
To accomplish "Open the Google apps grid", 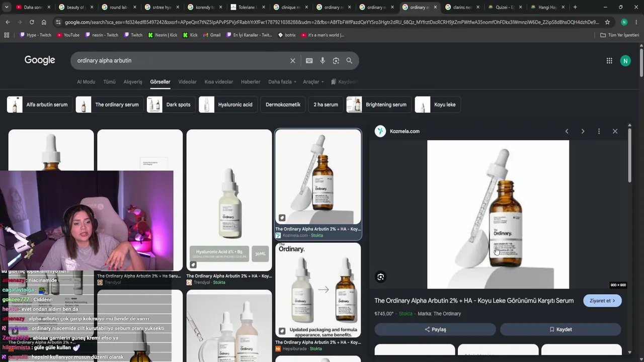I will (x=609, y=61).
